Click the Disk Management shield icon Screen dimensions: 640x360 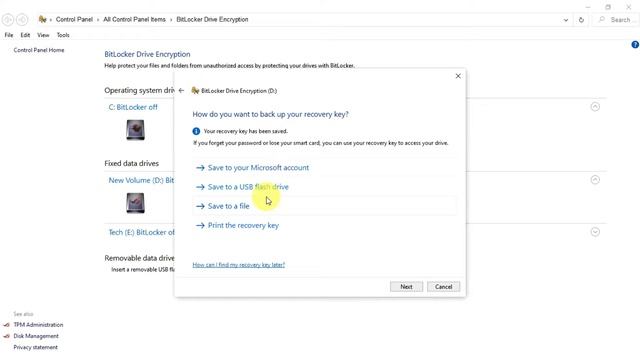(7, 336)
